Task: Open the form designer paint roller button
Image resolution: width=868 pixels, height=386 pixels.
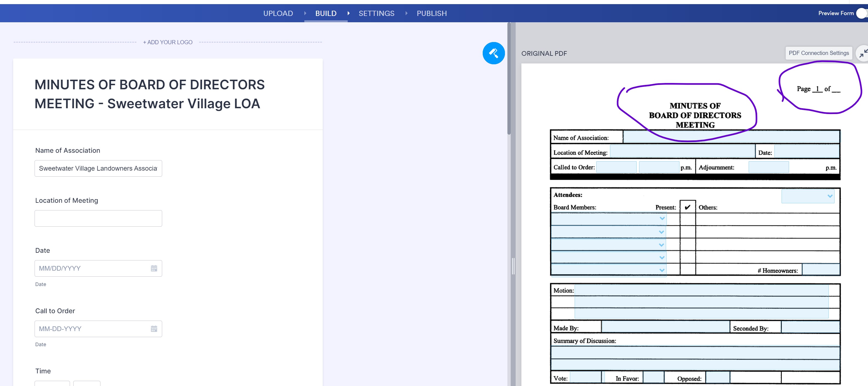Action: 493,53
